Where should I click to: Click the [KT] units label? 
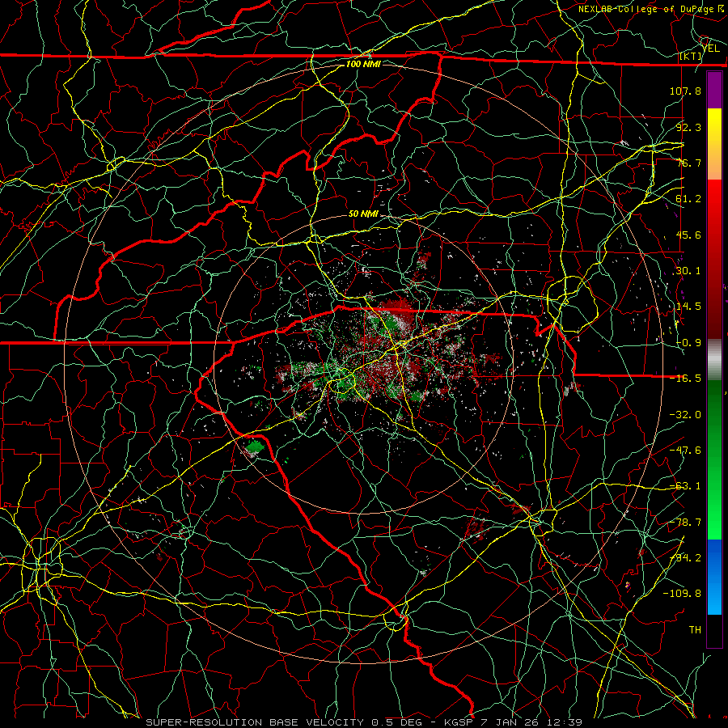pos(691,56)
